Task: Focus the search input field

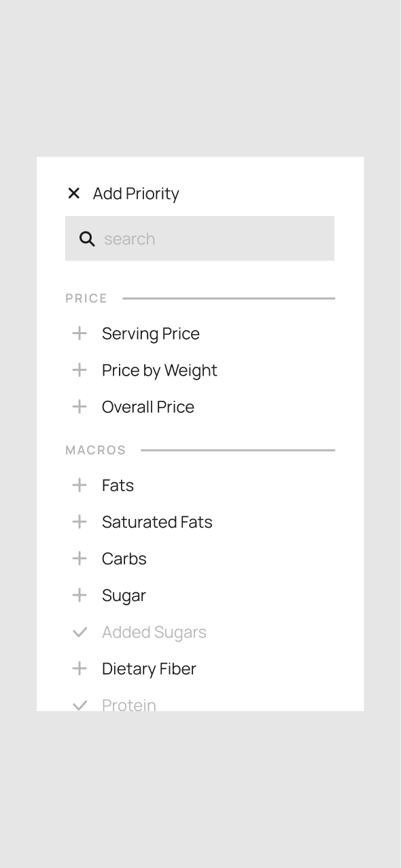Action: [200, 238]
